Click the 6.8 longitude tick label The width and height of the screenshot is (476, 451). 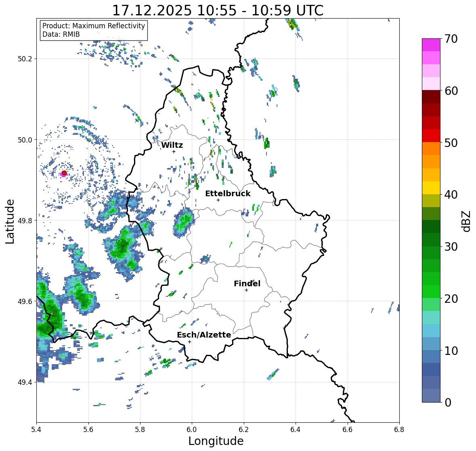tap(399, 429)
